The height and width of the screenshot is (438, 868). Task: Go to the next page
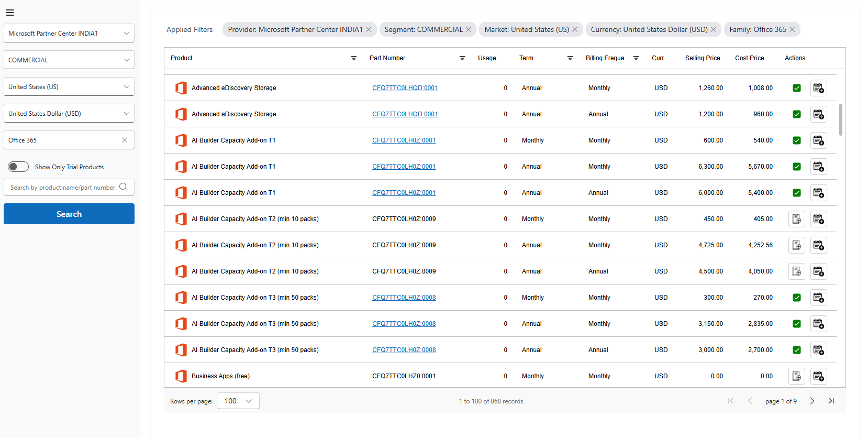point(812,401)
